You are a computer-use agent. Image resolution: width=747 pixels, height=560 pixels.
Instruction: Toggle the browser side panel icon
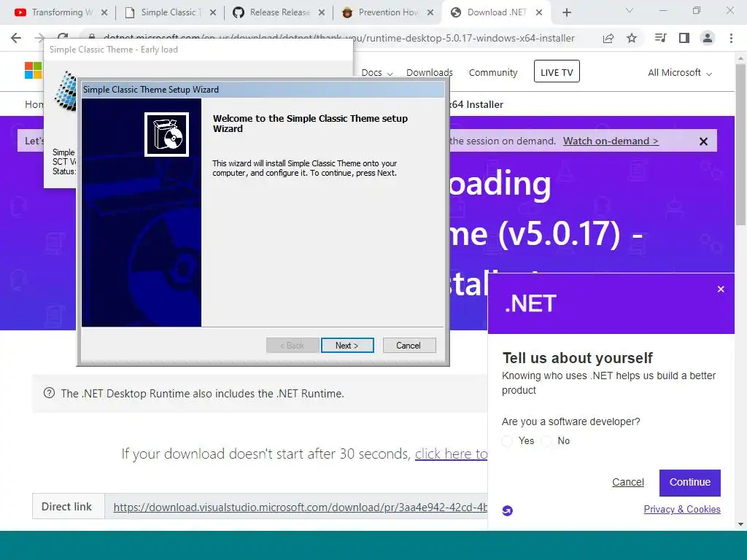[x=684, y=38]
